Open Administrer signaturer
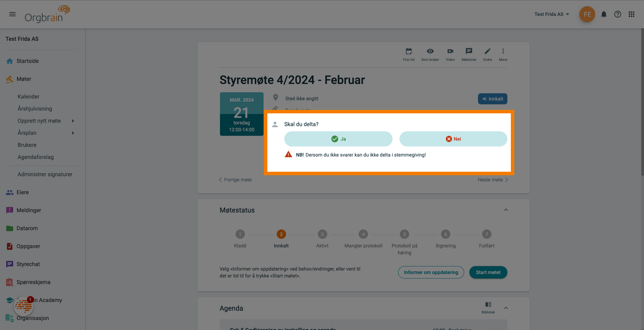Image resolution: width=644 pixels, height=330 pixels. (45, 174)
